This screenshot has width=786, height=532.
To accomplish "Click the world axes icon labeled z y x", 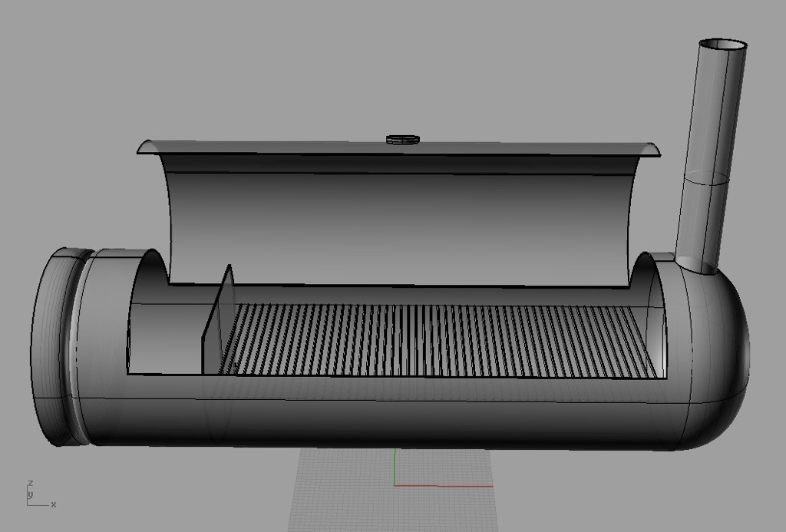I will (40, 494).
